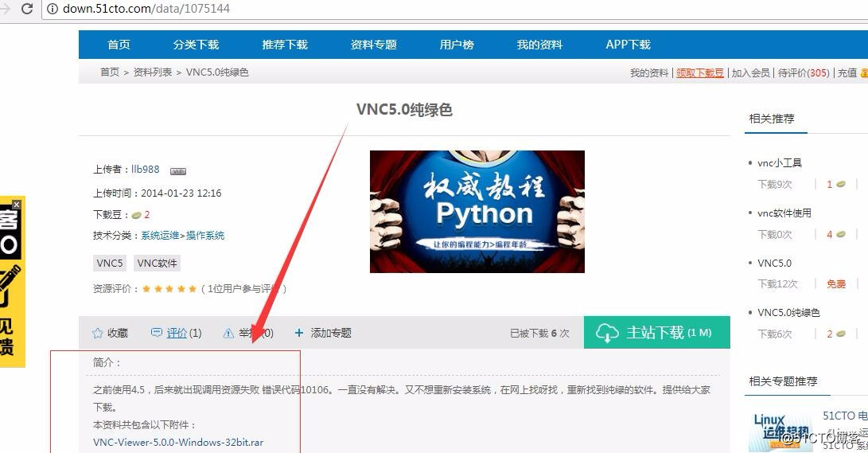Click the bean icon in vnc软件使用 row
The height and width of the screenshot is (453, 868).
click(841, 234)
